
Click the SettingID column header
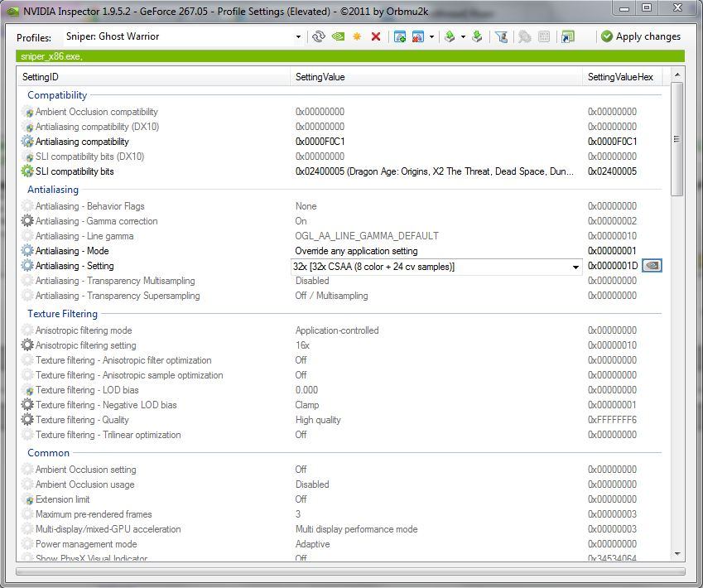point(153,77)
